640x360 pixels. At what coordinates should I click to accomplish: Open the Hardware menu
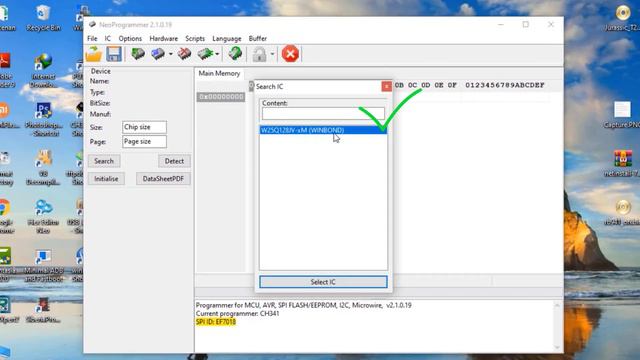pyautogui.click(x=163, y=38)
